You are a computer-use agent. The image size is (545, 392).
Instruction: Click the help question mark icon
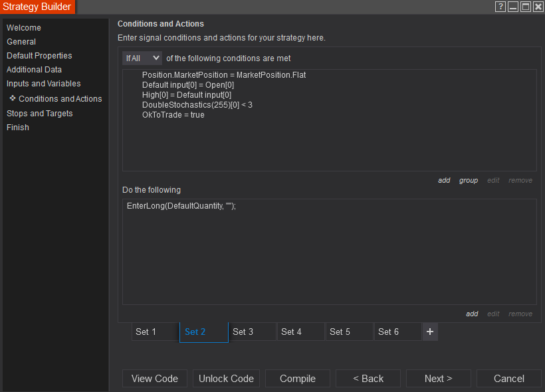coord(501,7)
